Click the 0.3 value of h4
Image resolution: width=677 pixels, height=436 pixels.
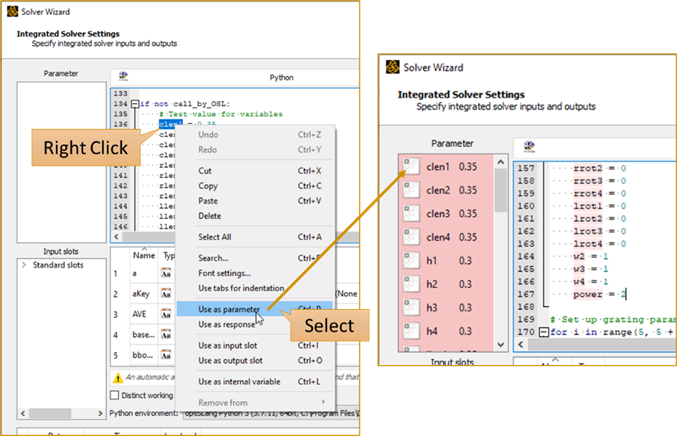465,331
